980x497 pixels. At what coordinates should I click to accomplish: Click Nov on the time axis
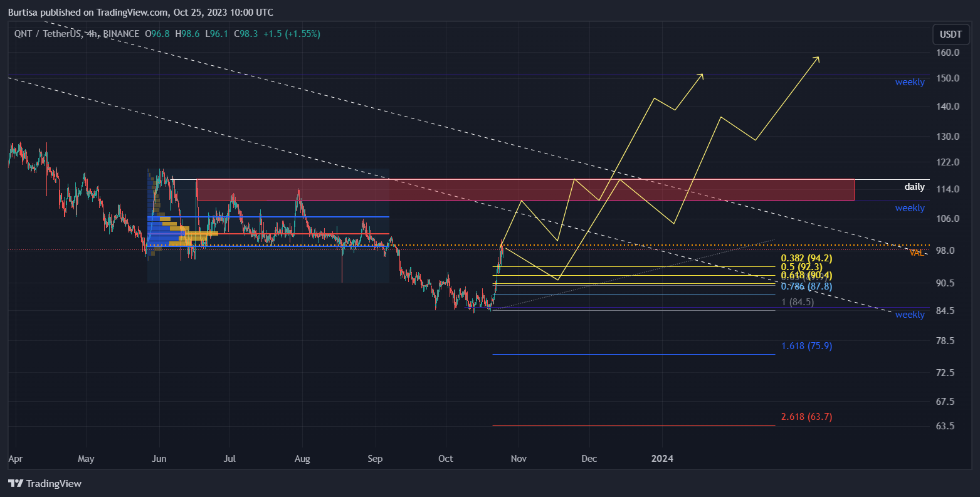(518, 459)
